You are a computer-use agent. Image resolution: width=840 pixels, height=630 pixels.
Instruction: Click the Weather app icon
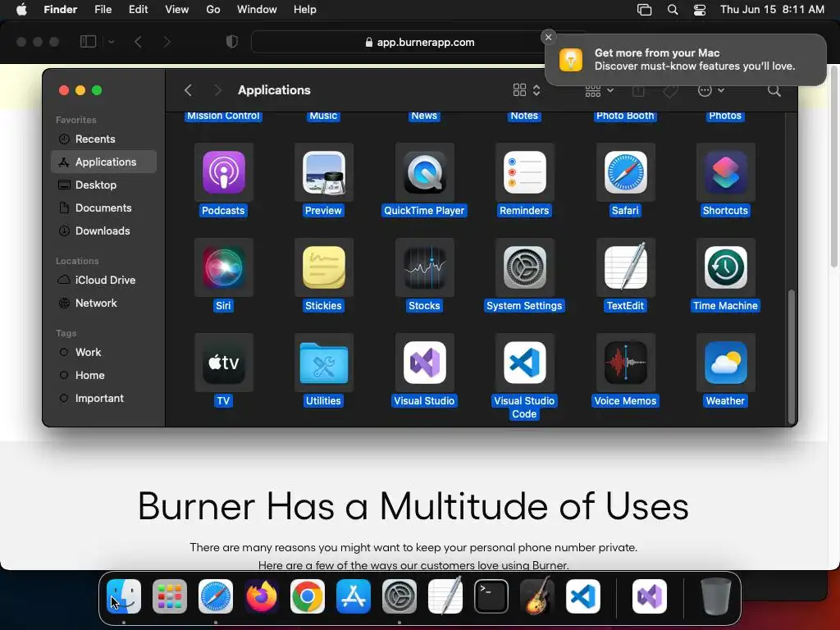(725, 363)
